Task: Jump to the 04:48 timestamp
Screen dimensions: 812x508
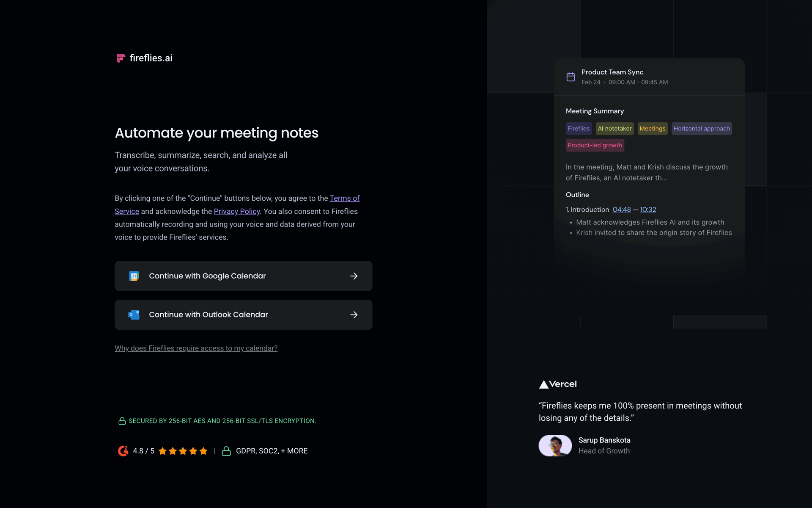Action: (622, 210)
